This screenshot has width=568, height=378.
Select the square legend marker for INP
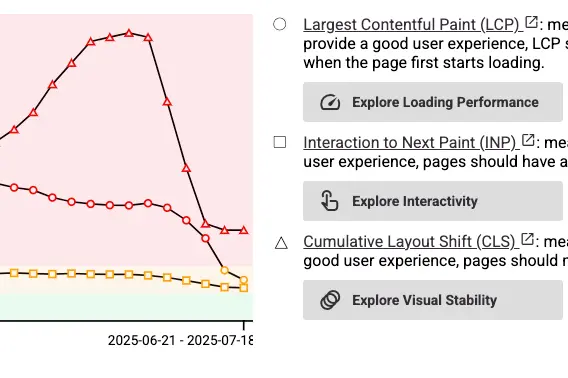tap(280, 142)
